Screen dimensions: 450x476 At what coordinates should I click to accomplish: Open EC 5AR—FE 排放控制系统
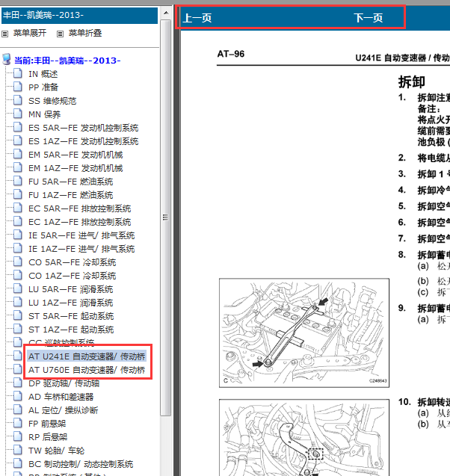point(79,208)
